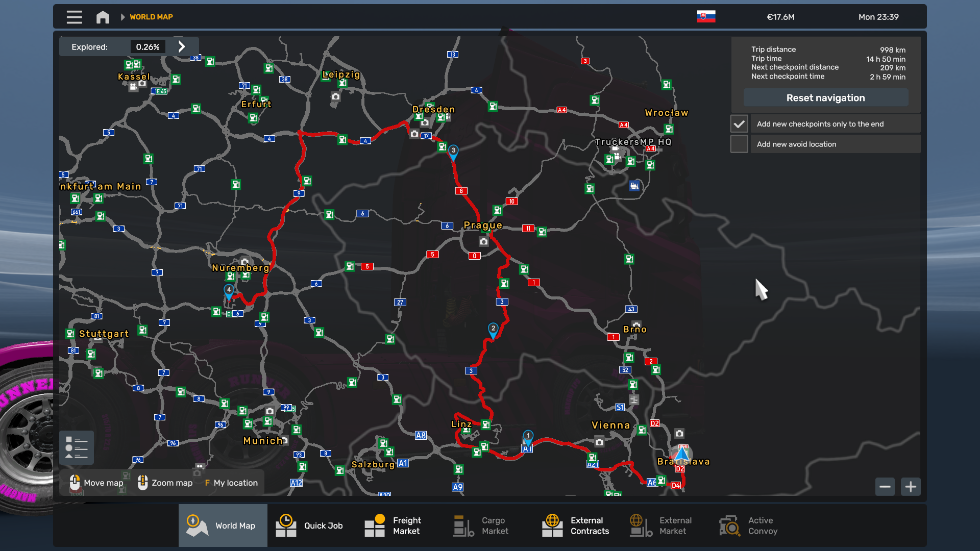Click the Slovakia flag in the top bar
Viewport: 980px width, 551px height.
(x=705, y=16)
